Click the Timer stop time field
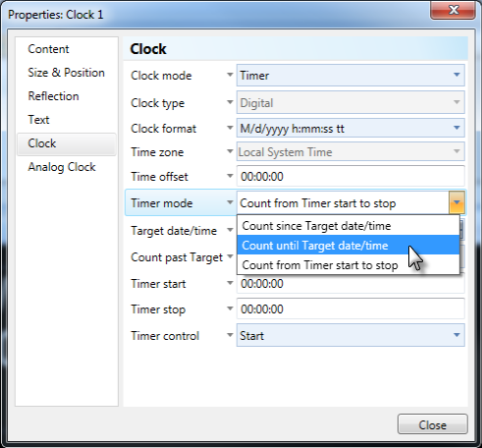The image size is (482, 448). point(350,308)
